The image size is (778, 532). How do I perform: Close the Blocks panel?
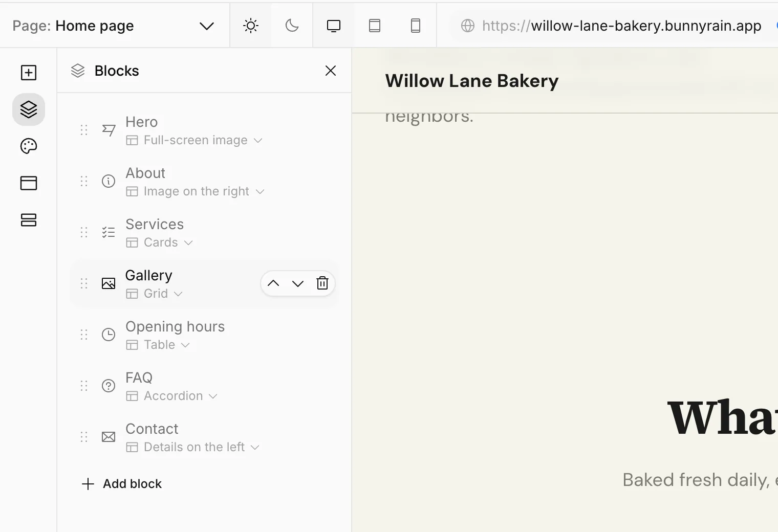tap(331, 71)
